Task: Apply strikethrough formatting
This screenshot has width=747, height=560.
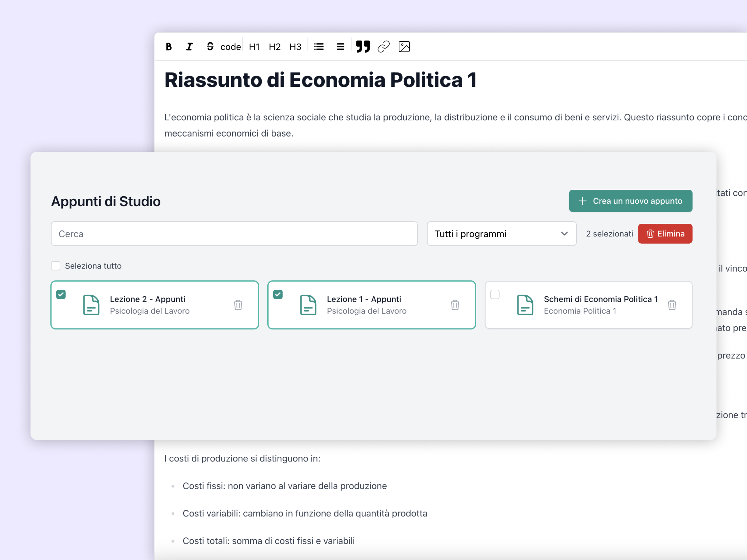Action: 210,47
